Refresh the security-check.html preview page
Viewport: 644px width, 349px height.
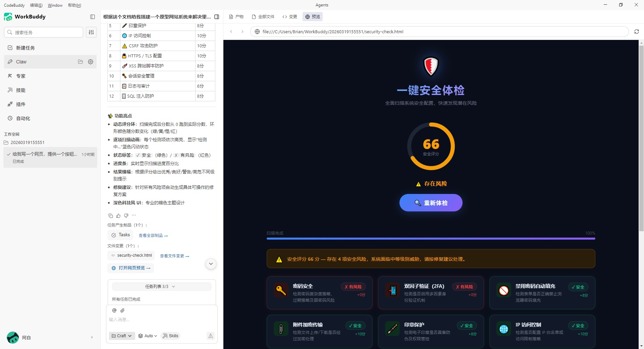click(637, 31)
